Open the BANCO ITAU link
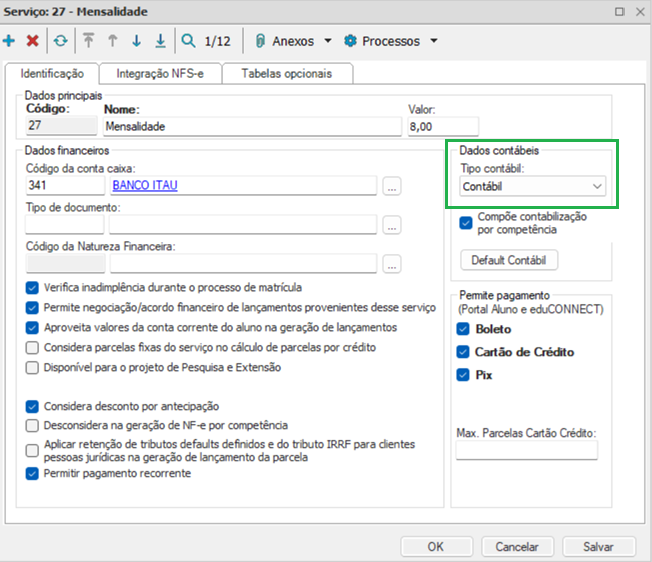652x562 pixels. (x=145, y=185)
